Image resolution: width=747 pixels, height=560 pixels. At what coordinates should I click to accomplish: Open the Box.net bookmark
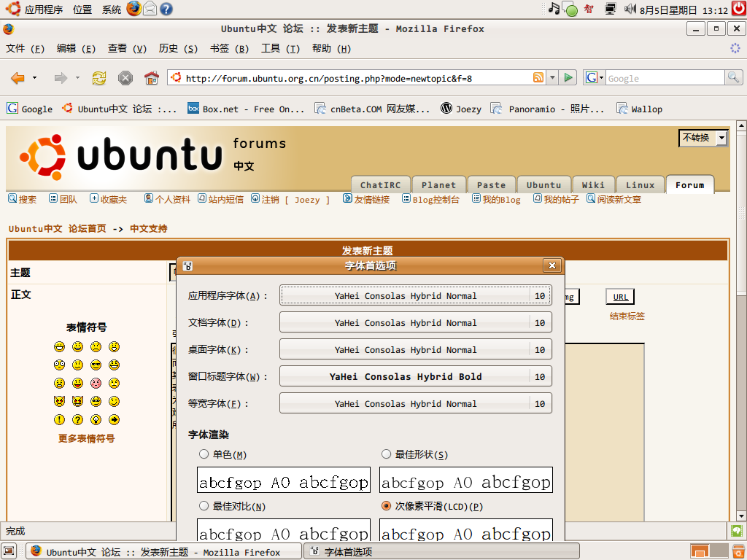tap(245, 109)
